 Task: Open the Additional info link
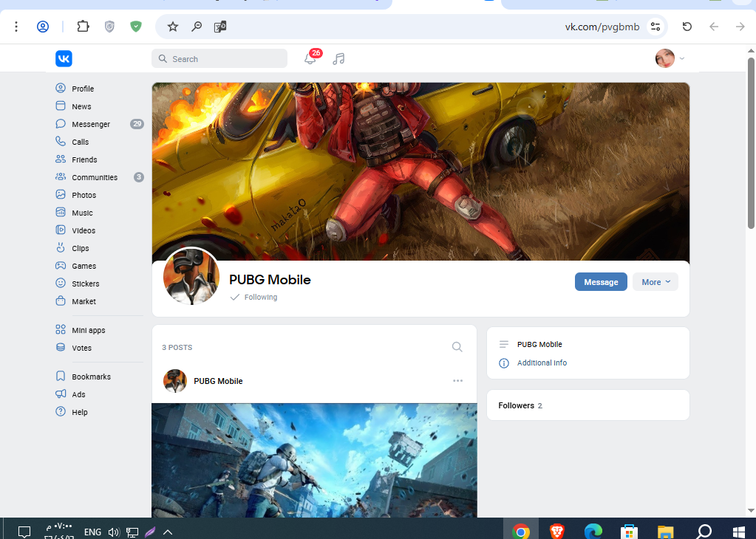[x=542, y=363]
